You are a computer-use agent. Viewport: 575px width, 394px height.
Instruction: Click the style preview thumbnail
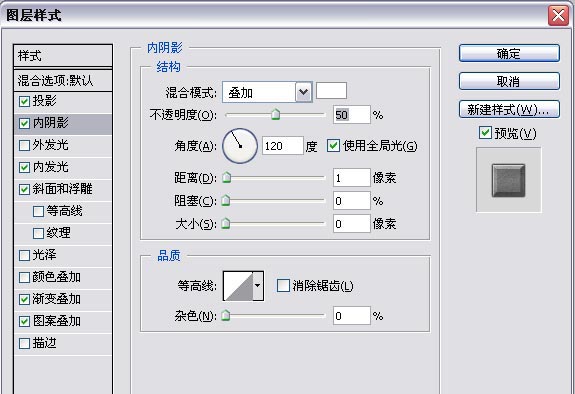pyautogui.click(x=509, y=180)
